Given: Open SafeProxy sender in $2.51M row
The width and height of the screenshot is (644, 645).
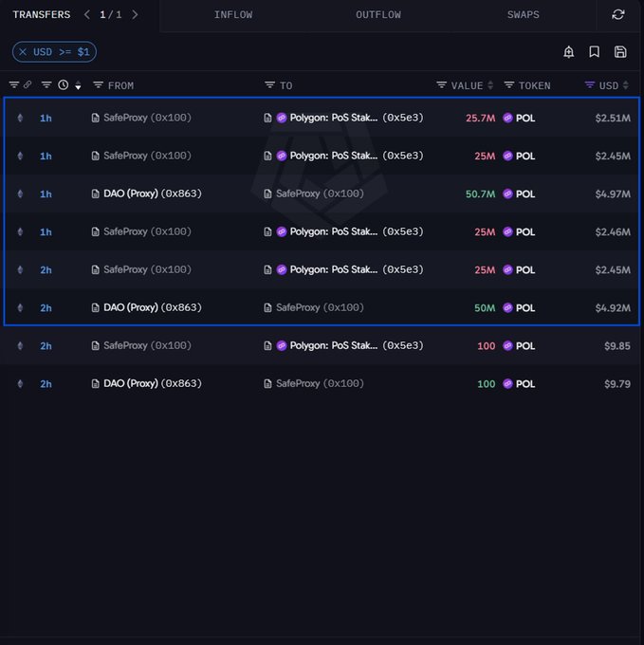Looking at the screenshot, I should [147, 118].
